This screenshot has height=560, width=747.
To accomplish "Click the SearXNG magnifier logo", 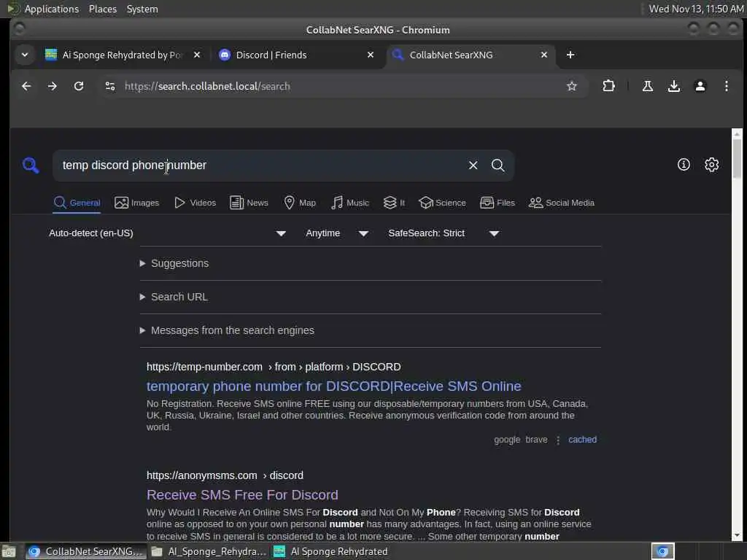I will click(x=31, y=166).
